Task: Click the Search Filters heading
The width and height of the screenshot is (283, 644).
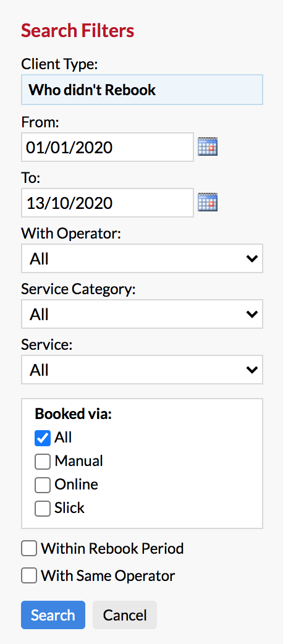Action: pos(78,31)
